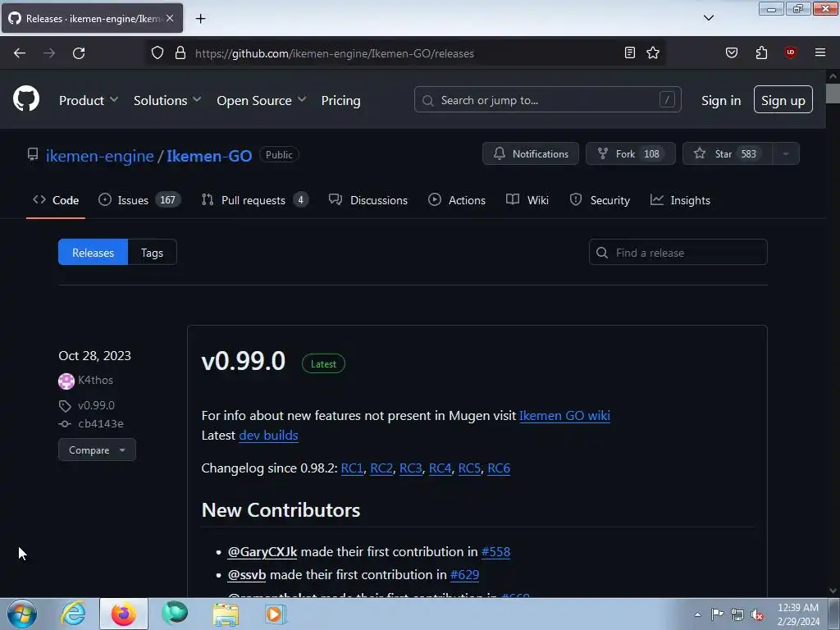The width and height of the screenshot is (840, 630).
Task: Open pull request #558 link
Action: coord(496,552)
